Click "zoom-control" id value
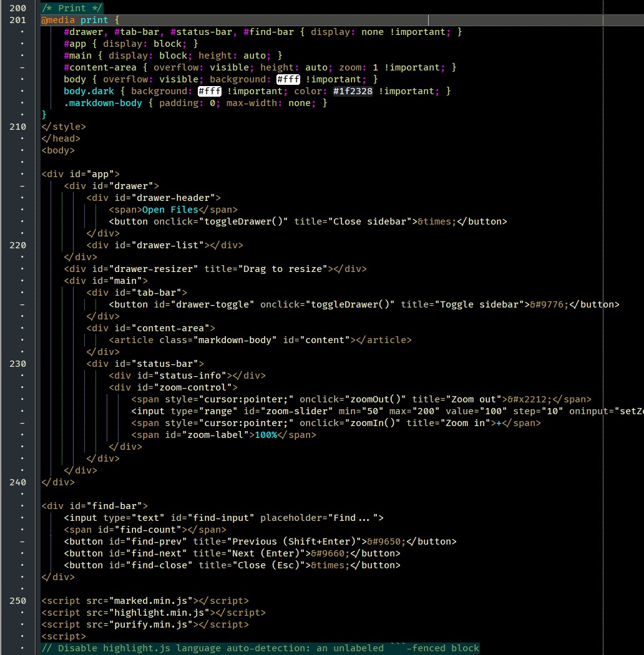Screen dimensions: 644x655 tap(193, 387)
